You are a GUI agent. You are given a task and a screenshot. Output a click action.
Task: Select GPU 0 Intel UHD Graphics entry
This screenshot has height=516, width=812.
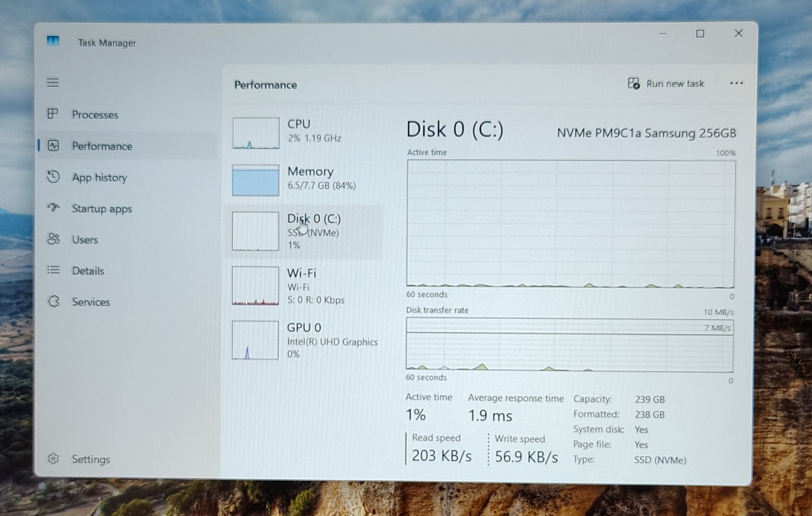pyautogui.click(x=304, y=340)
